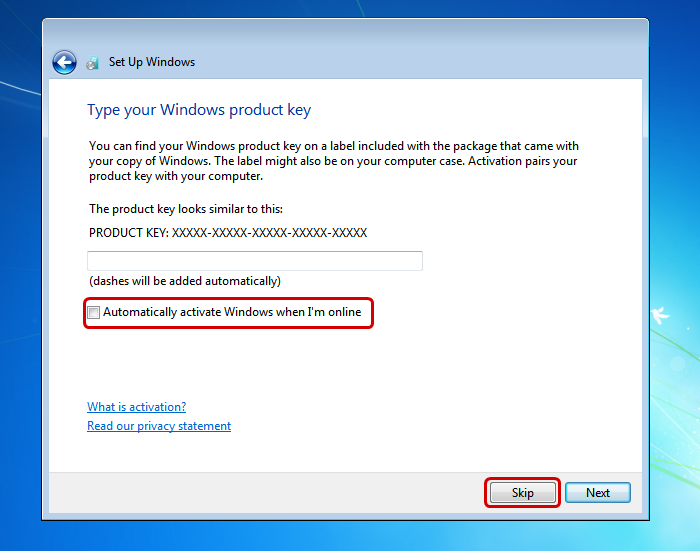
Task: Open the 'What is activation?' help link
Action: coord(137,407)
